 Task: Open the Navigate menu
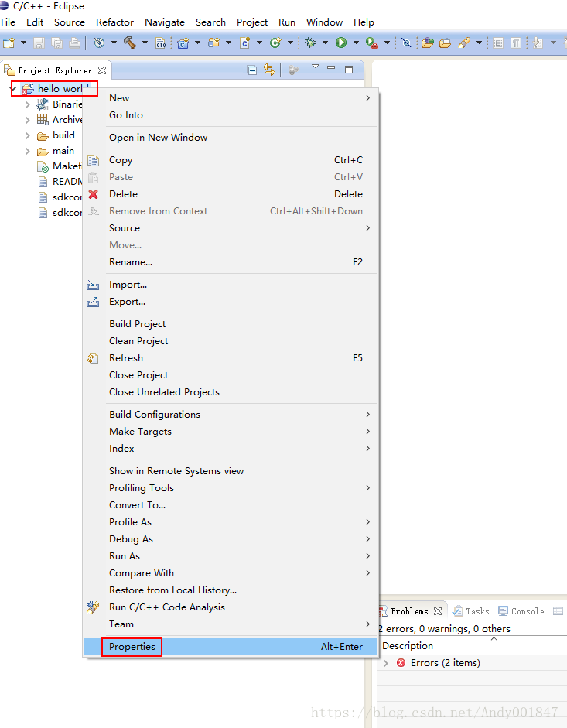click(165, 22)
